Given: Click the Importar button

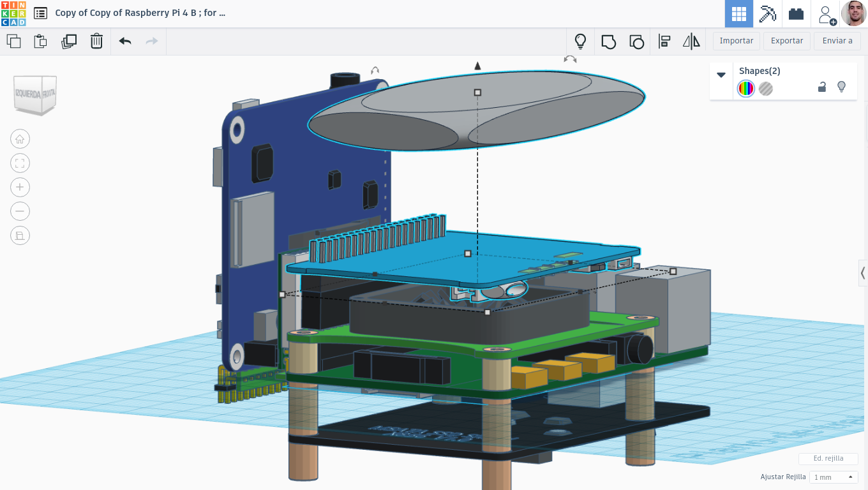Looking at the screenshot, I should coord(737,41).
